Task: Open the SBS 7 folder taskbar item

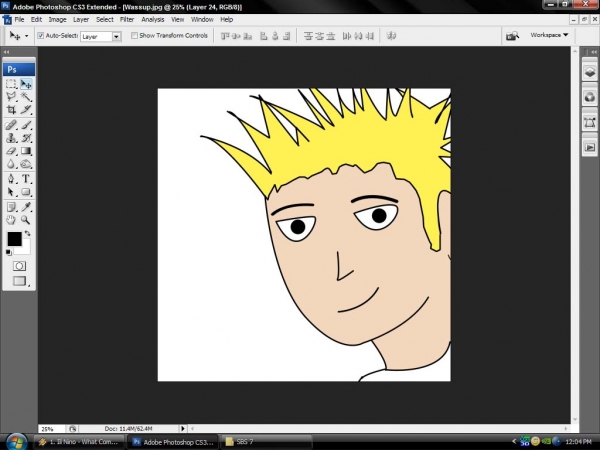Action: pos(266,442)
